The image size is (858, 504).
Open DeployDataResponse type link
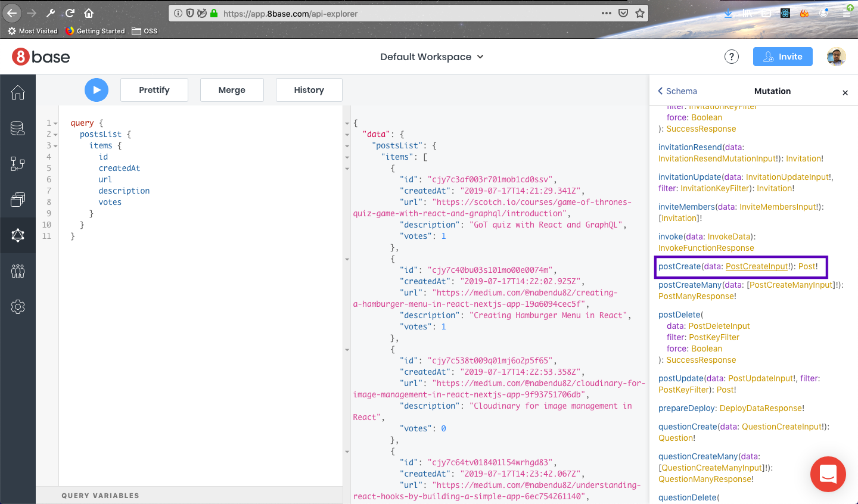[x=761, y=408]
